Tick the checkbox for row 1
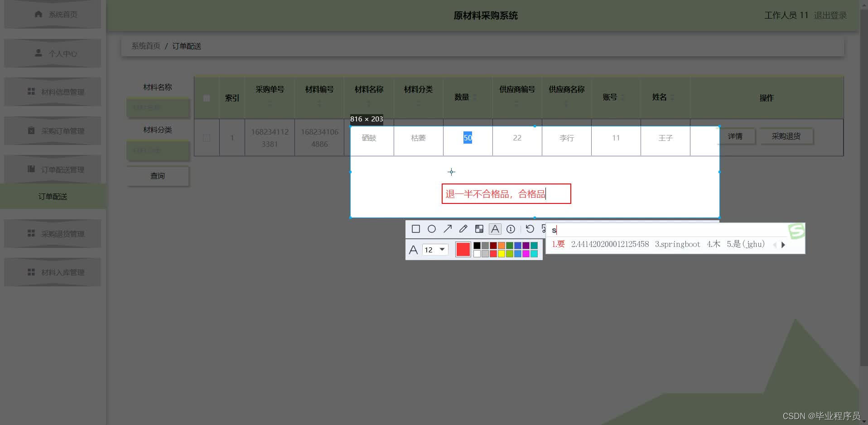This screenshot has width=868, height=425. coord(207,138)
